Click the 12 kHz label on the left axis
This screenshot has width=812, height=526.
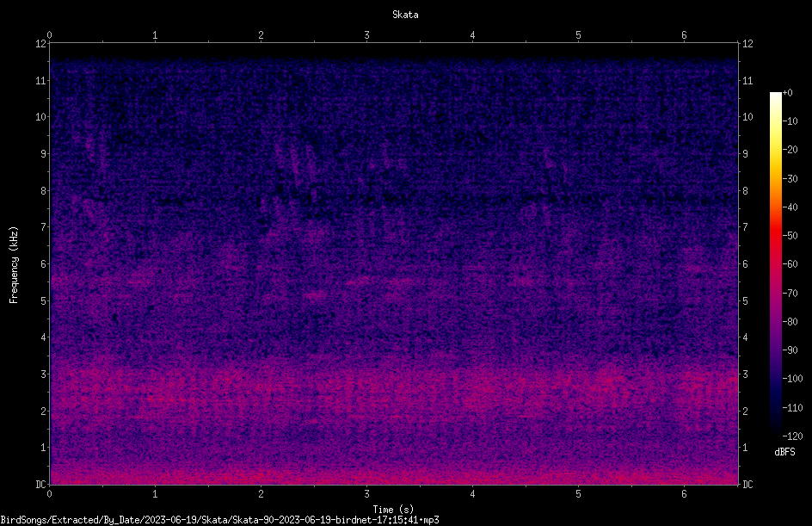pyautogui.click(x=41, y=44)
